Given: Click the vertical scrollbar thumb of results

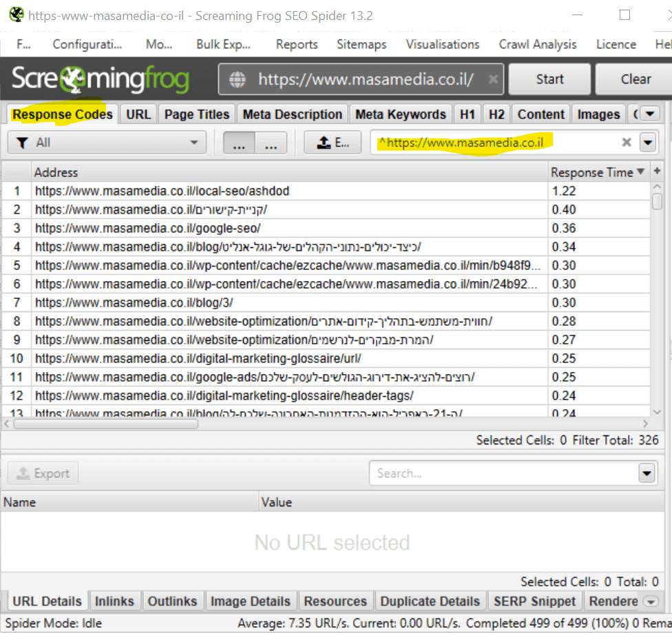Looking at the screenshot, I should [x=657, y=202].
